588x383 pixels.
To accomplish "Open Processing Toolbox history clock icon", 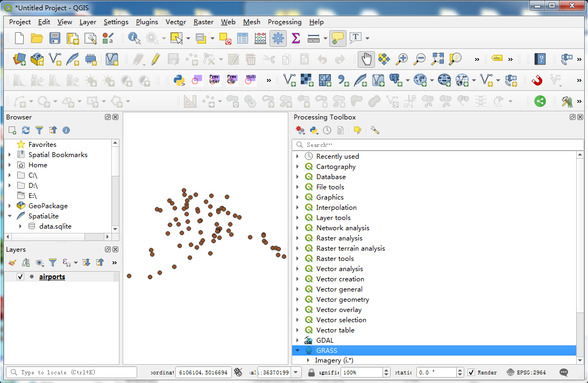I will point(327,130).
